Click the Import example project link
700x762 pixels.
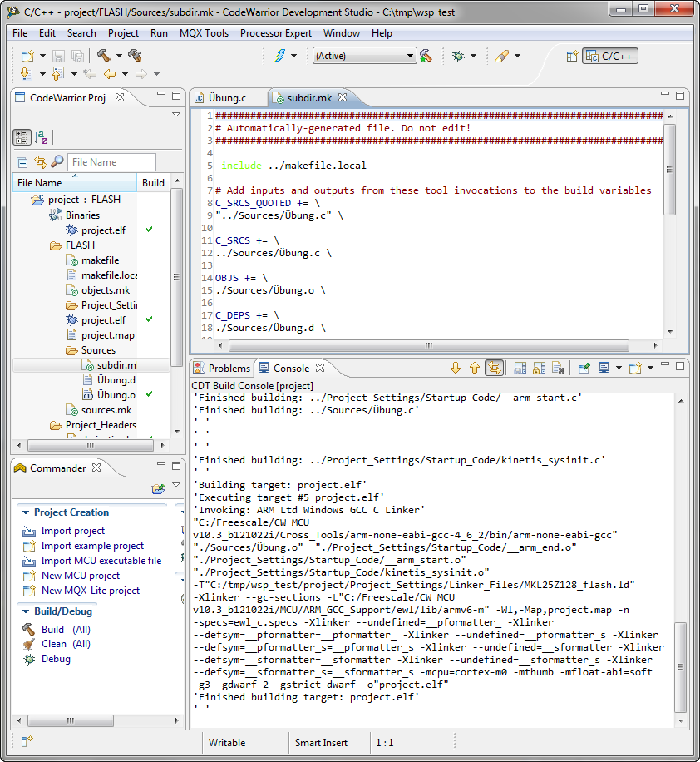click(92, 546)
